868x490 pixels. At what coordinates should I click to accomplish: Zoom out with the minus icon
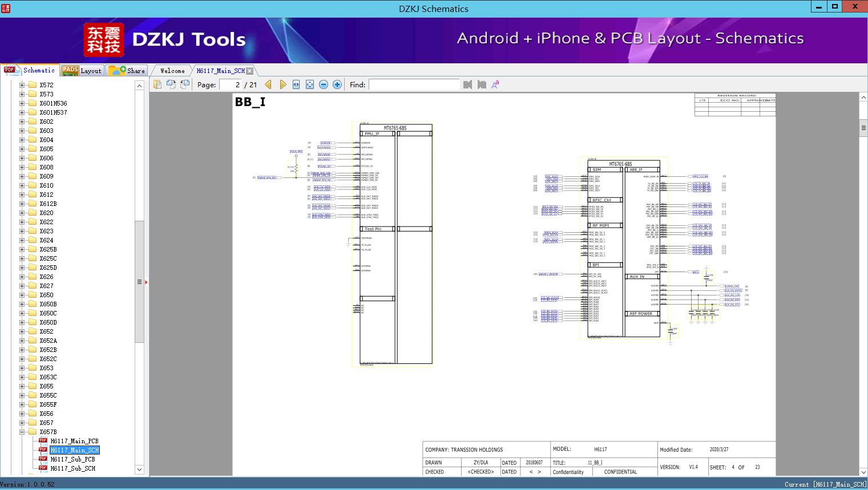pyautogui.click(x=324, y=84)
